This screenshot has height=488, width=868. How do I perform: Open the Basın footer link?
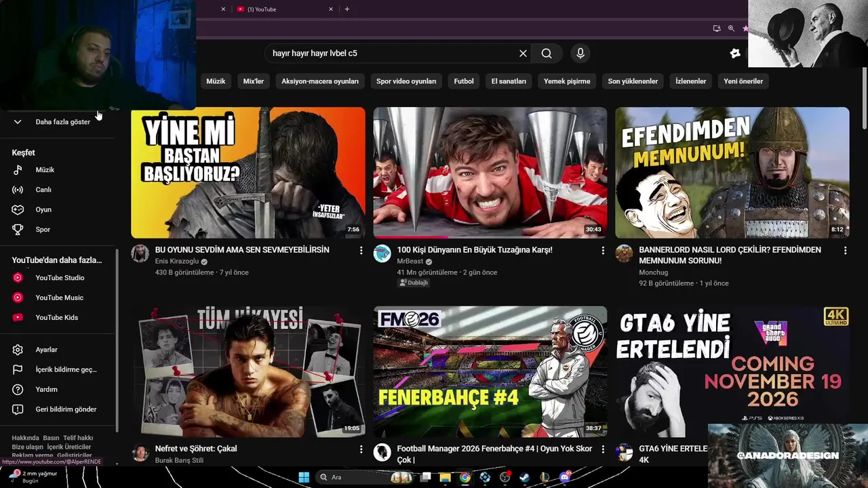point(51,438)
